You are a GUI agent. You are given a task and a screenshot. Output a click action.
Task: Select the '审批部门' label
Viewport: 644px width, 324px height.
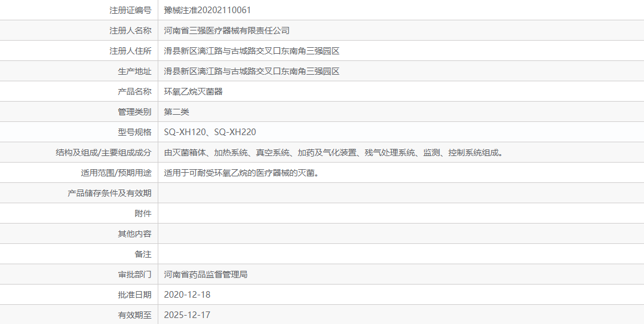(134, 274)
